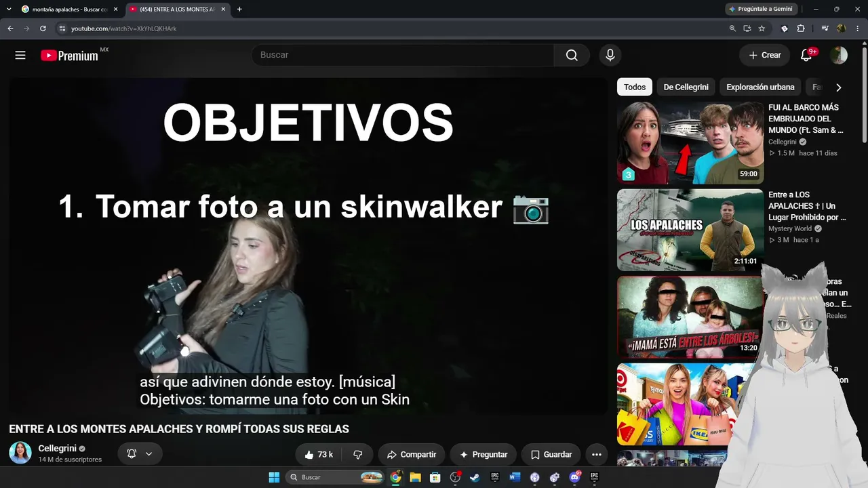Open title Entre a LOS APALACHES video

pyautogui.click(x=807, y=206)
